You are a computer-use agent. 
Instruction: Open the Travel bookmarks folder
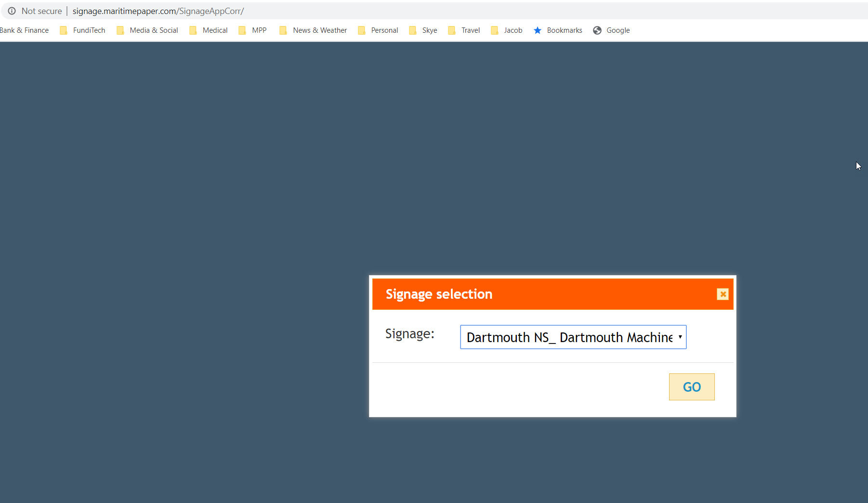pyautogui.click(x=464, y=30)
